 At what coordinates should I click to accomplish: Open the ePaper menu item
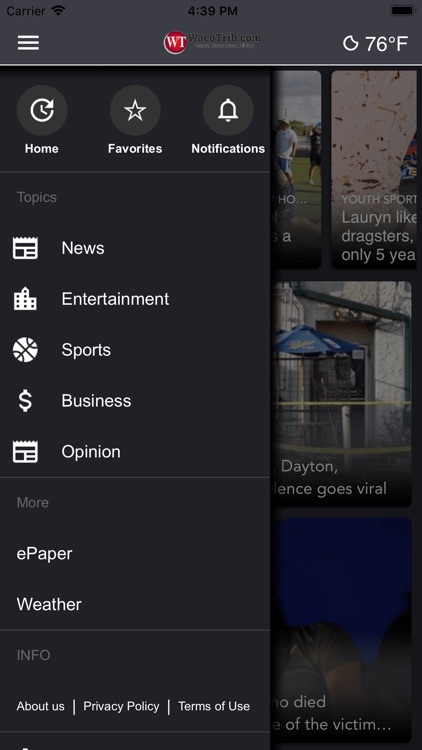tap(135, 553)
